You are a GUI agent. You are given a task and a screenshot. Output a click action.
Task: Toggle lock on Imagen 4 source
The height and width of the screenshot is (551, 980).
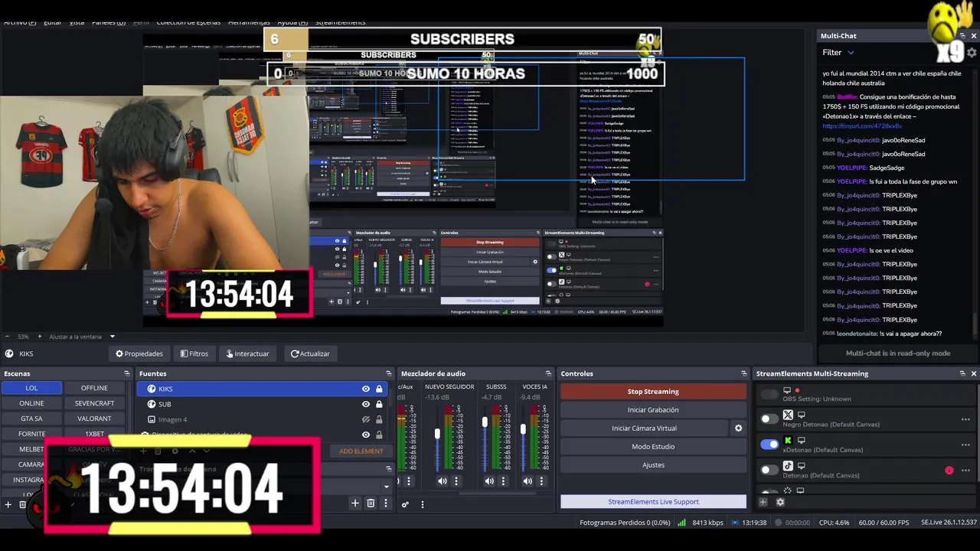click(379, 419)
